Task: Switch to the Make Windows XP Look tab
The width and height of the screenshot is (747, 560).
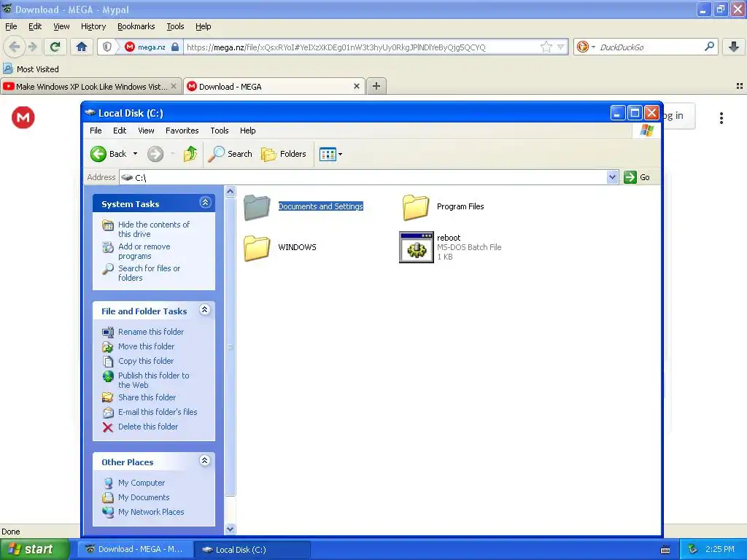Action: pos(90,87)
